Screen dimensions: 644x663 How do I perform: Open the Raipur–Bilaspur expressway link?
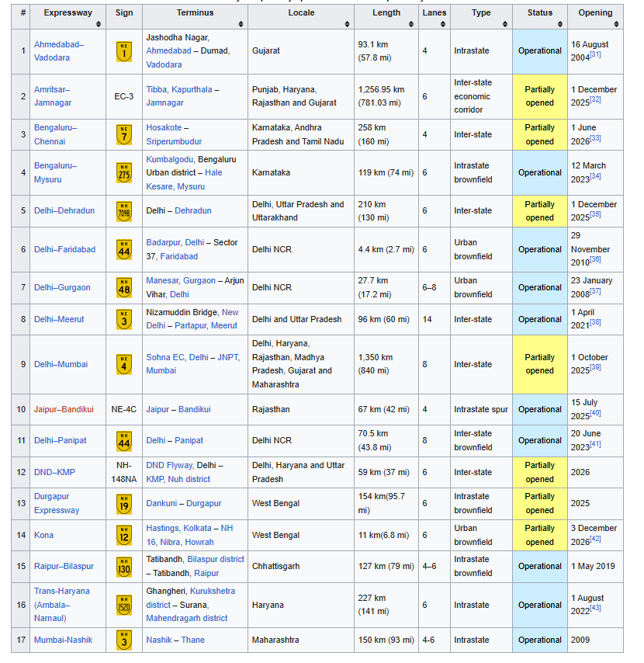[x=64, y=566]
